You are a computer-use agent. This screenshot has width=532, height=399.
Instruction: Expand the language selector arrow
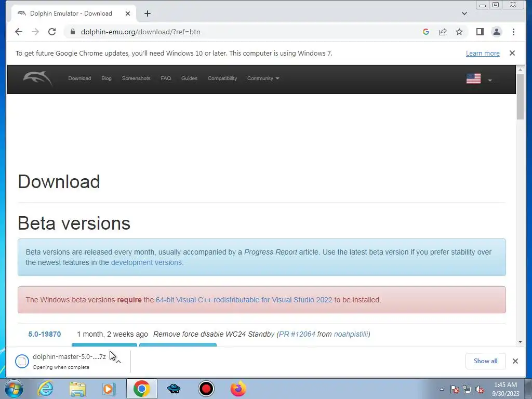490,81
